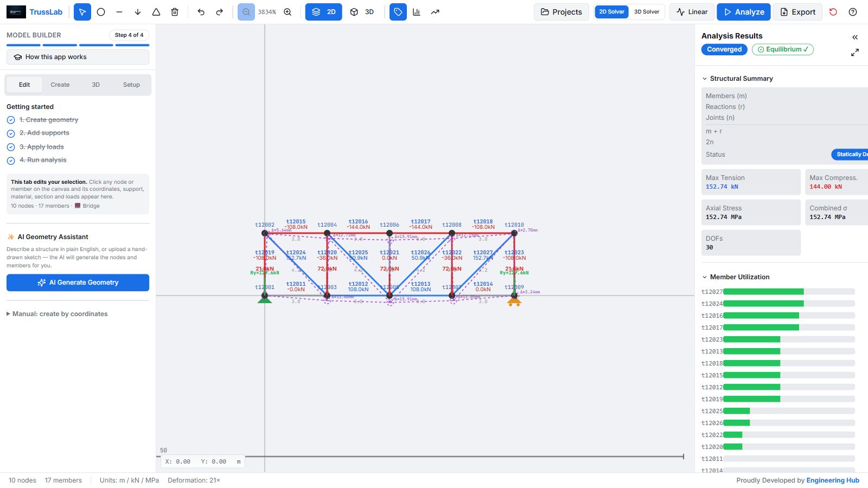Toggle labels tag icon in toolbar
868x488 pixels.
pyautogui.click(x=398, y=12)
